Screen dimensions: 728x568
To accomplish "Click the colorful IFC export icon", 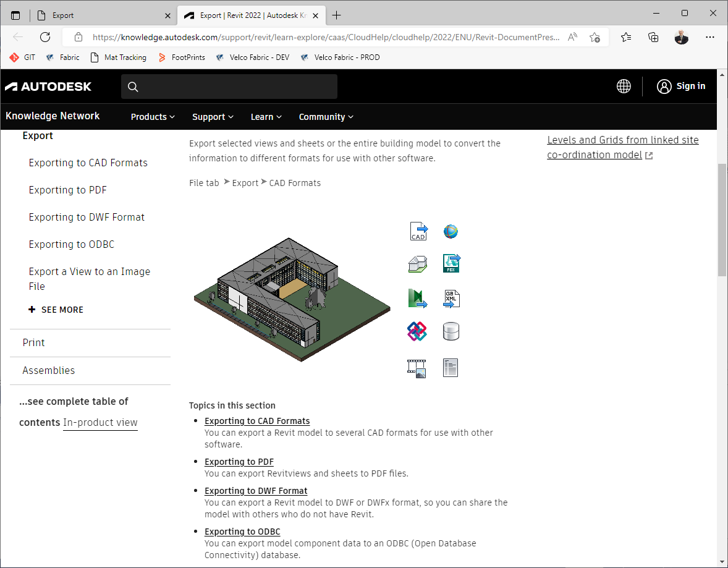I will (417, 331).
